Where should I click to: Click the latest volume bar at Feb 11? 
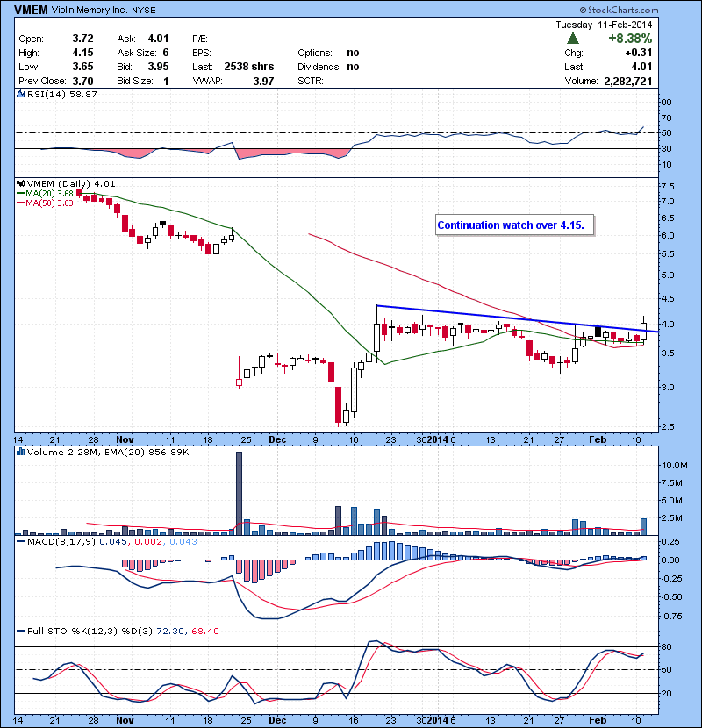coord(643,527)
